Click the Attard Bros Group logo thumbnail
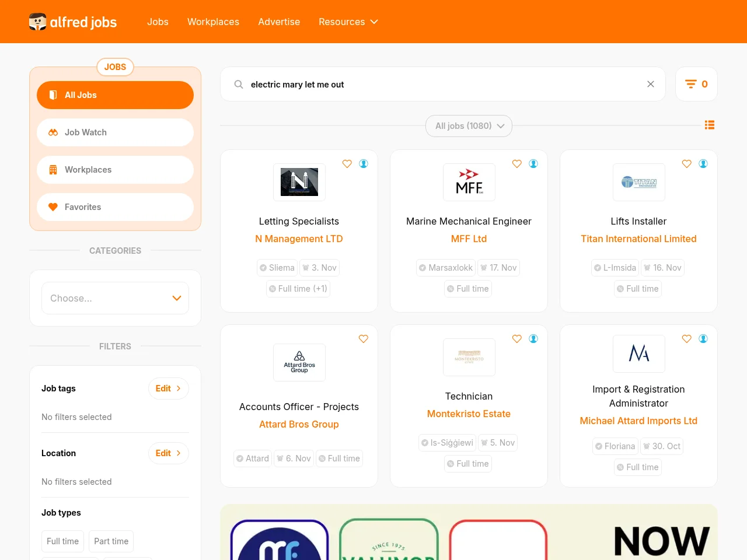Image resolution: width=747 pixels, height=560 pixels. [299, 362]
